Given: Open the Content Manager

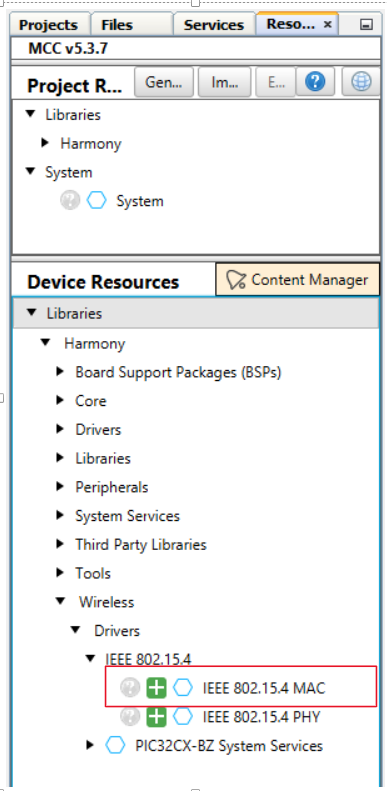Looking at the screenshot, I should pyautogui.click(x=297, y=279).
